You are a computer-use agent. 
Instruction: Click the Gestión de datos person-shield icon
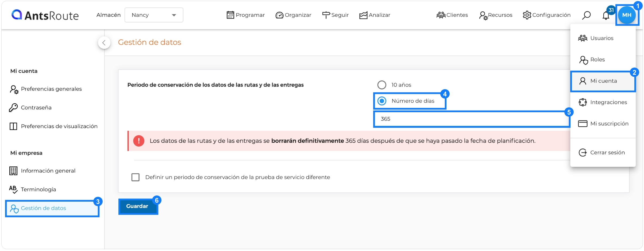point(14,209)
